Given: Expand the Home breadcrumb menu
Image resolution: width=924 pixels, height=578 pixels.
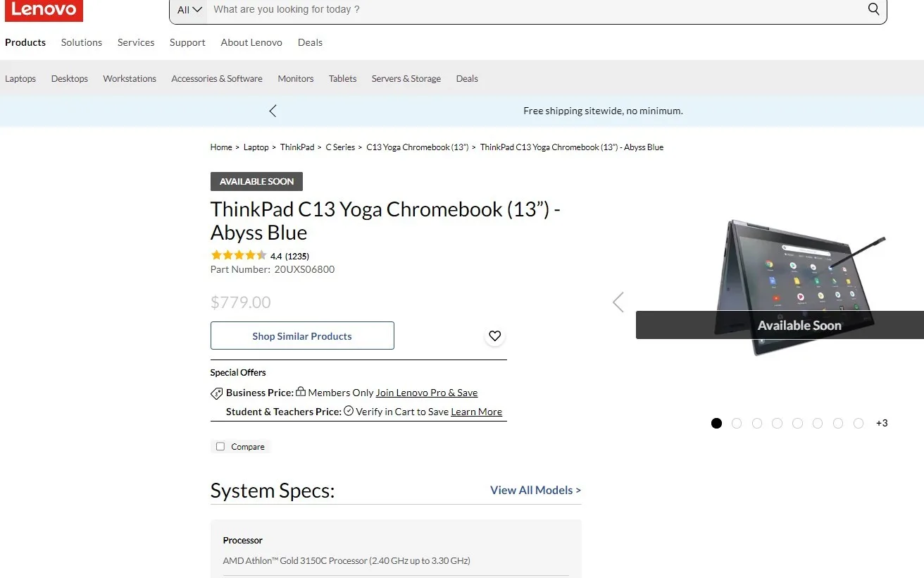Looking at the screenshot, I should click(x=221, y=147).
